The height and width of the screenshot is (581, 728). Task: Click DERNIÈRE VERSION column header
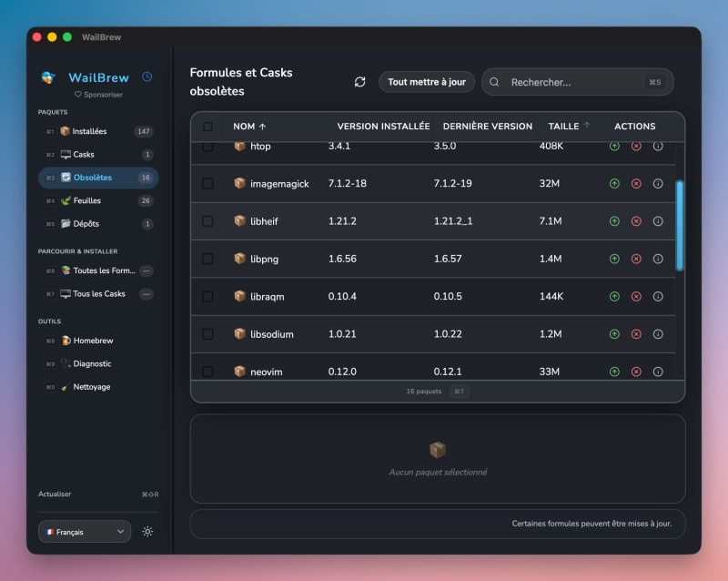coord(488,127)
